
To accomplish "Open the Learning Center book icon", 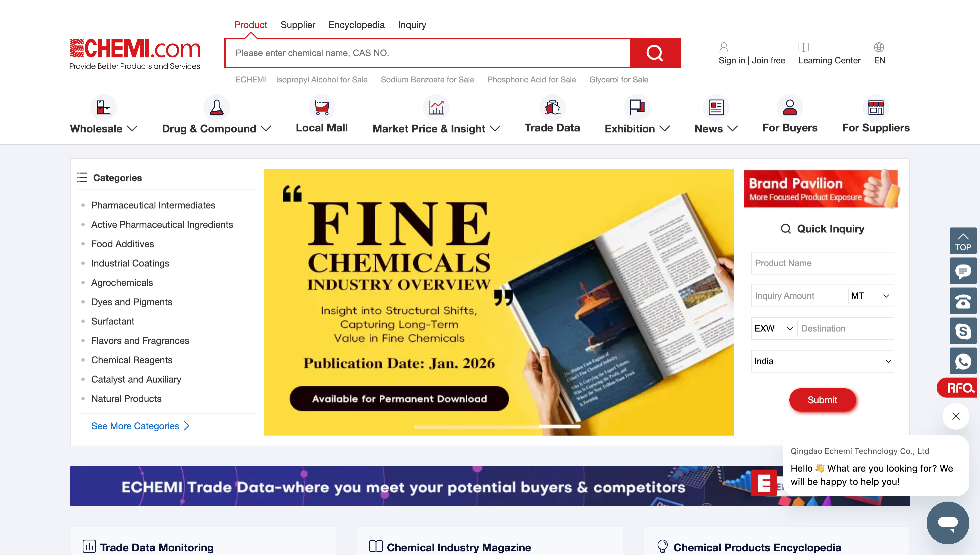I will coord(804,47).
